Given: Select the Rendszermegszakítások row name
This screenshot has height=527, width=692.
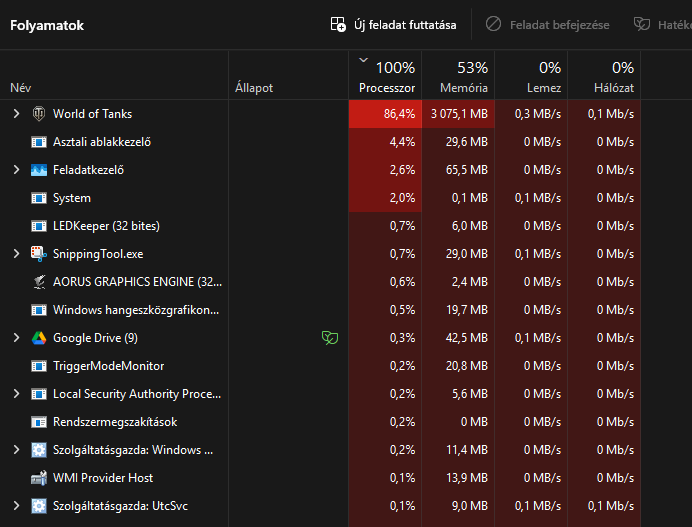Looking at the screenshot, I should tap(115, 422).
